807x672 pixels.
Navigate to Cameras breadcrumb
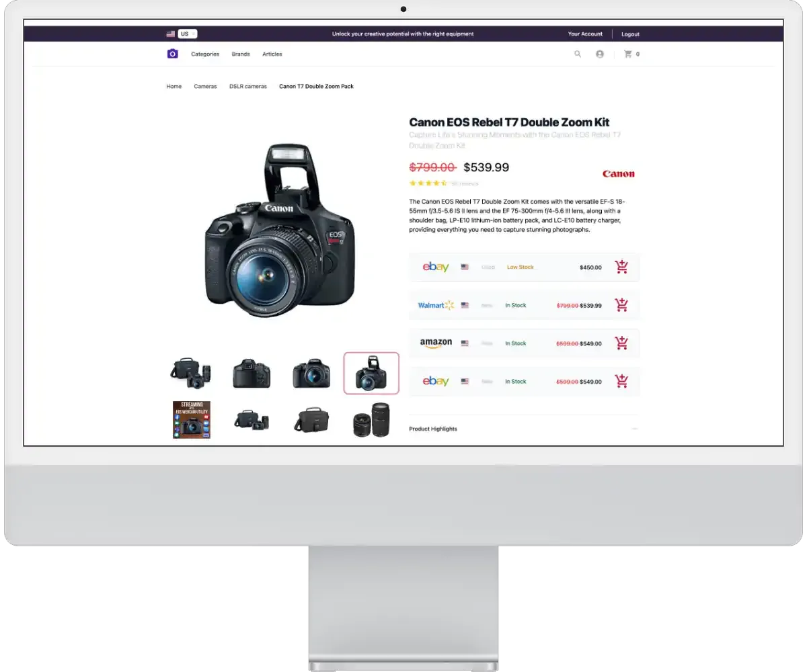[205, 86]
